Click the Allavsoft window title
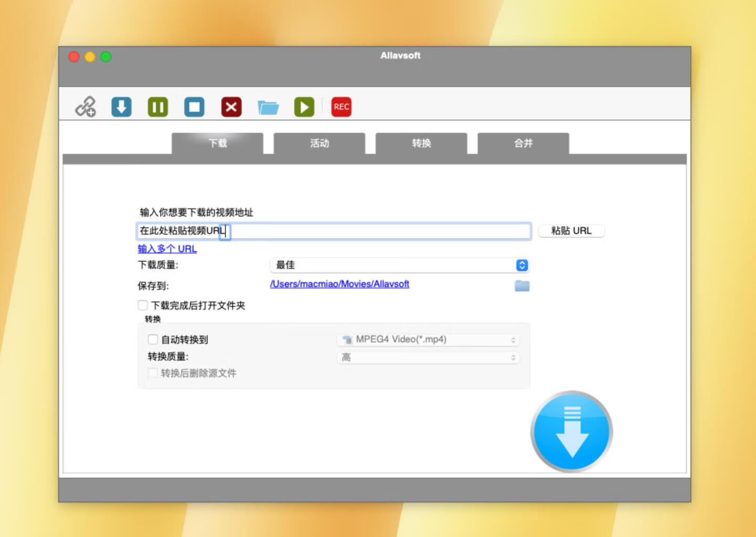This screenshot has width=756, height=537. point(401,56)
